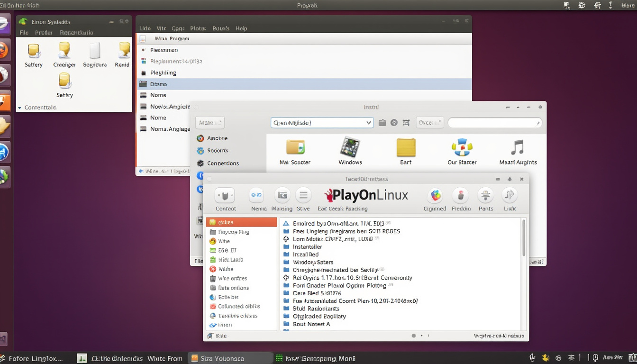
Task: Click the Stive list icon in PlayOnLinux
Action: [x=303, y=195]
